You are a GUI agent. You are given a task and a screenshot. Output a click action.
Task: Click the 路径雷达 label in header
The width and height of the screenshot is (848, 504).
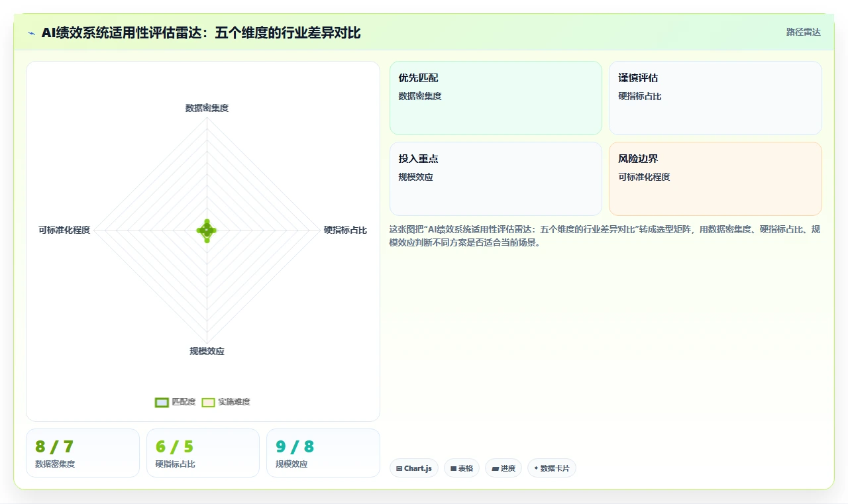[x=803, y=32]
